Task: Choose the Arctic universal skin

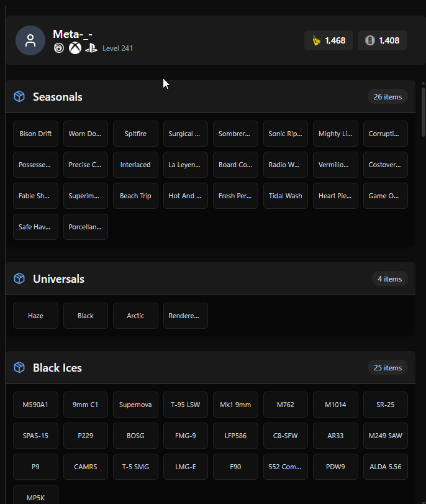Action: point(135,316)
